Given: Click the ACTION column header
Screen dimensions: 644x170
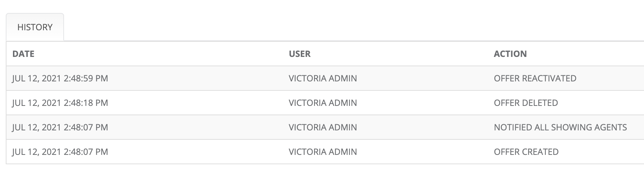Looking at the screenshot, I should click(x=510, y=54).
